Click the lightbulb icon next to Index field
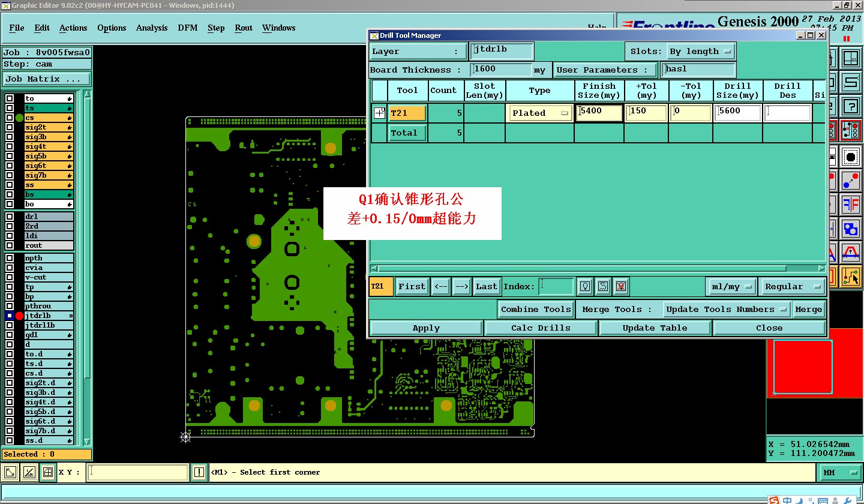The image size is (864, 504). tap(585, 287)
